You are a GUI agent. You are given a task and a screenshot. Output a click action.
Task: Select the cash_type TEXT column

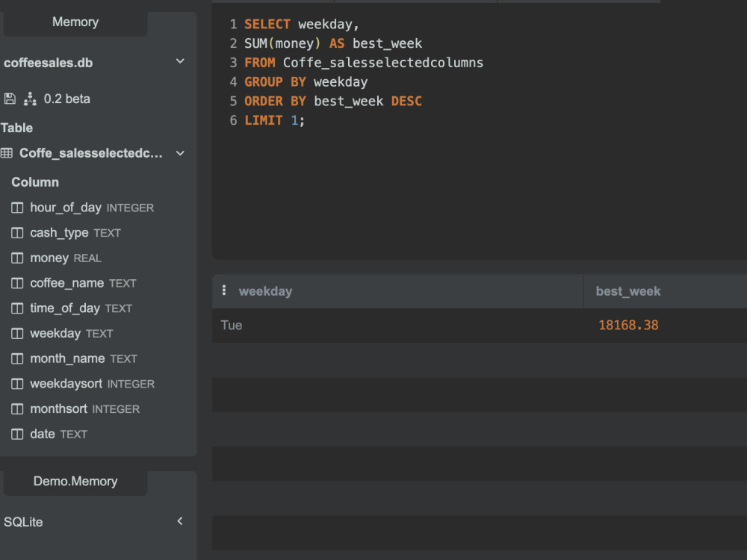click(x=75, y=233)
